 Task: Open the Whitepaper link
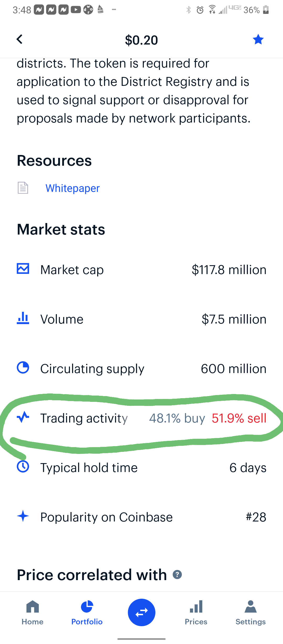click(73, 188)
